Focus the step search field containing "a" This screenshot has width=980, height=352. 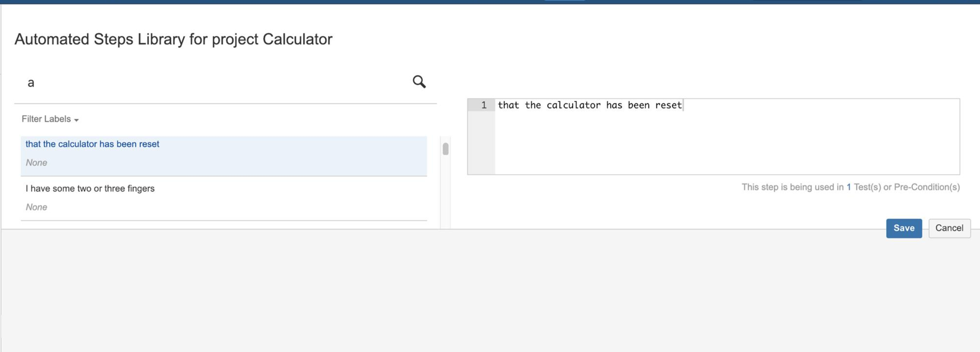213,83
